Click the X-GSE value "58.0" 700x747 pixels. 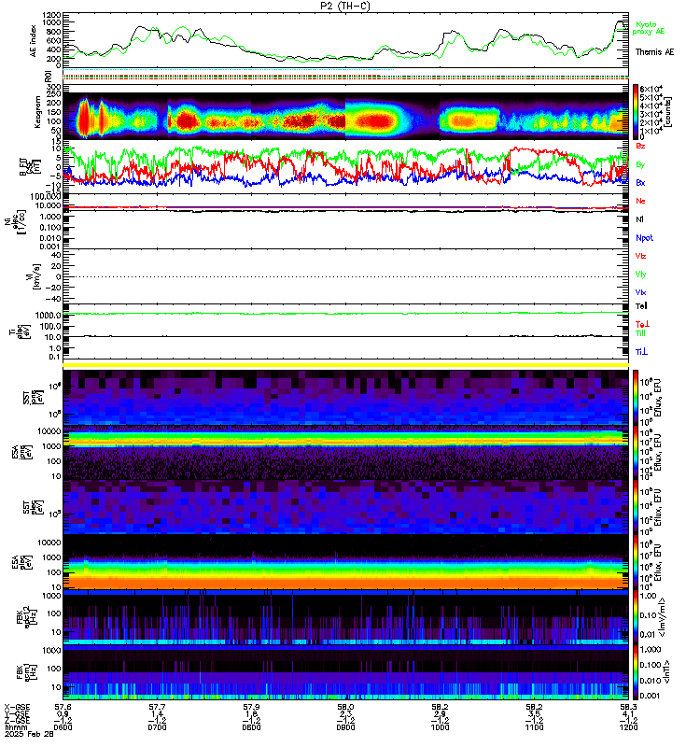(345, 707)
